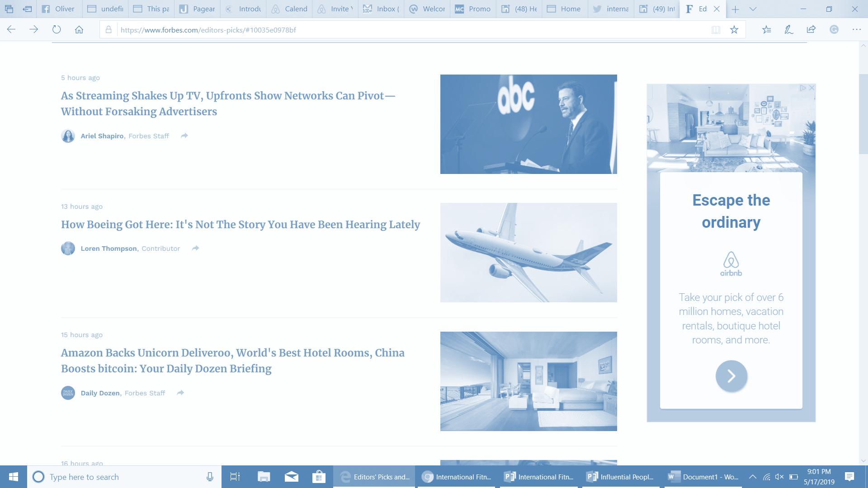
Task: Open Ariel Shapiro's avatar
Action: pos(68,136)
